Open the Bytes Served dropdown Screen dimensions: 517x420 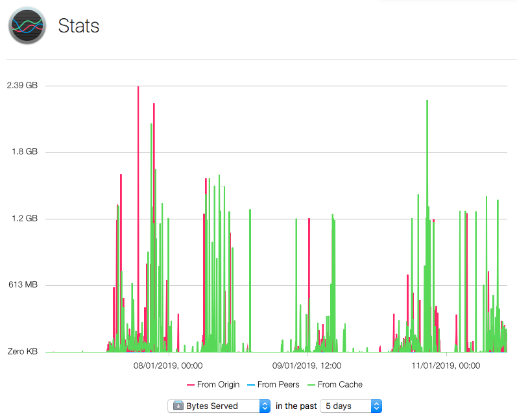pyautogui.click(x=219, y=406)
